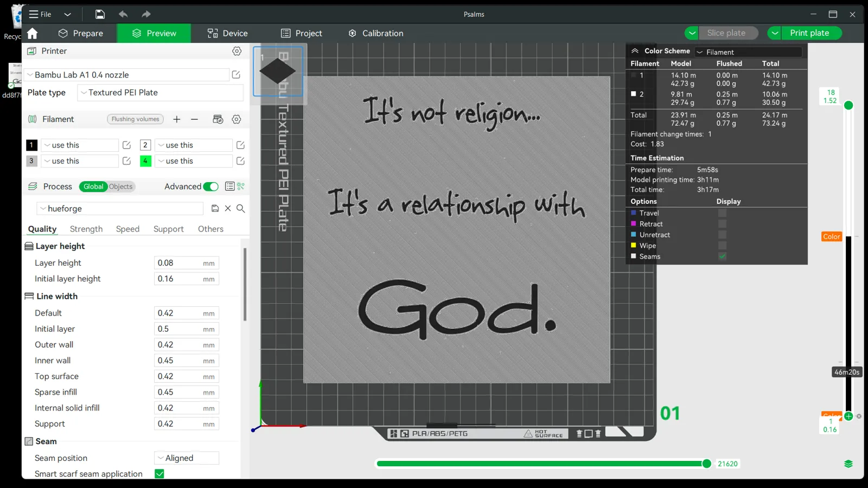Open the Device tab
This screenshot has width=868, height=488.
click(x=227, y=33)
